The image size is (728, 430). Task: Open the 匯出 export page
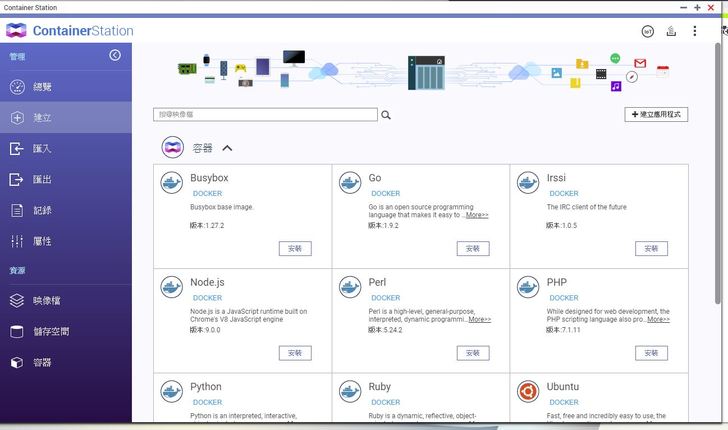pos(42,180)
